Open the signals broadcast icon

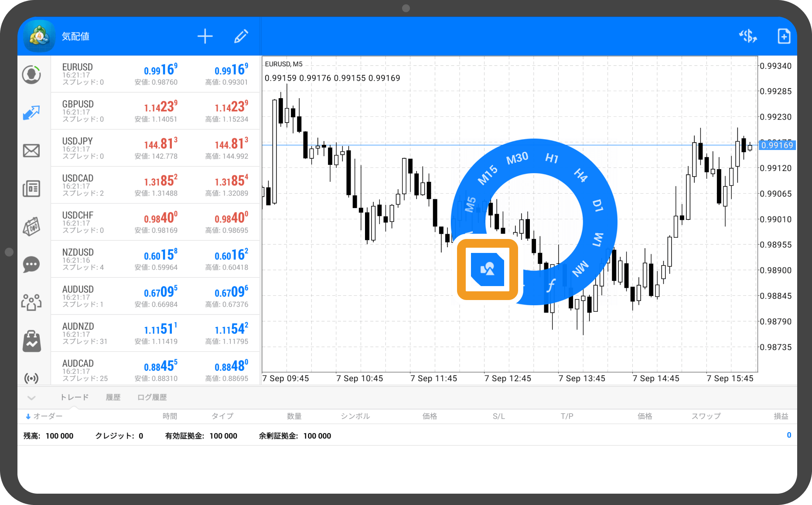tap(31, 378)
